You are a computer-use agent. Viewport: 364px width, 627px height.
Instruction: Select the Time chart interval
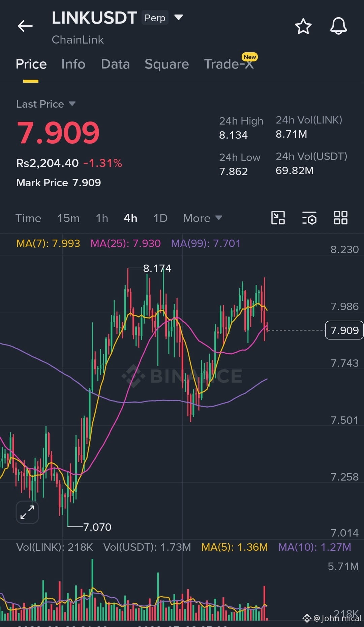[28, 218]
